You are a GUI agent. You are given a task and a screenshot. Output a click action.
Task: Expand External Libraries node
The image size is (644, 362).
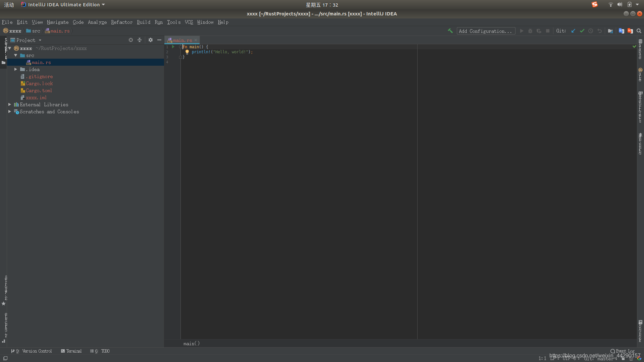(x=10, y=105)
